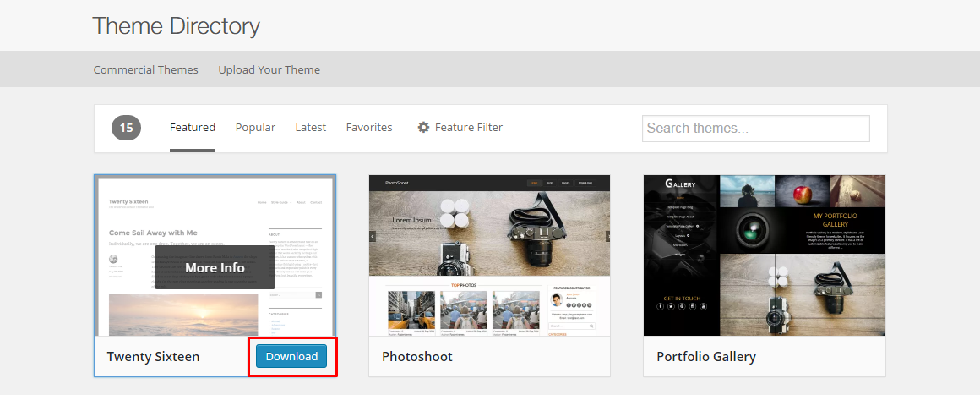Click the Feature Filter label text
This screenshot has height=395, width=980.
coord(469,127)
